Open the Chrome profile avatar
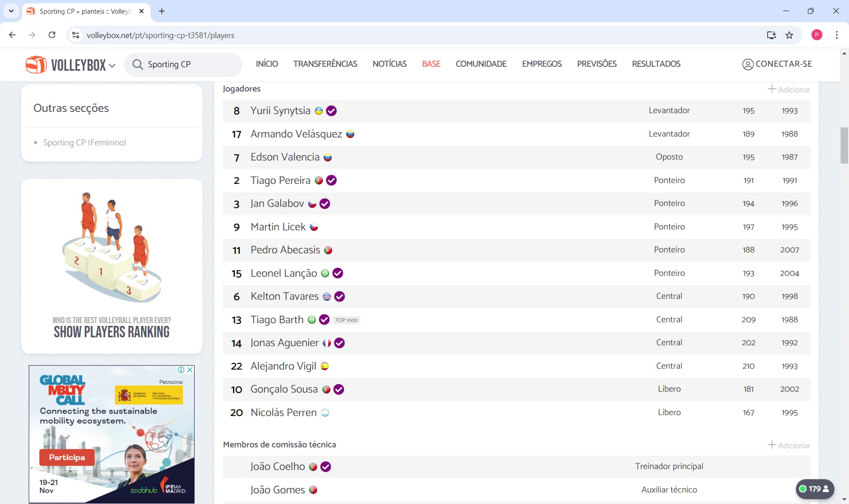 (817, 35)
